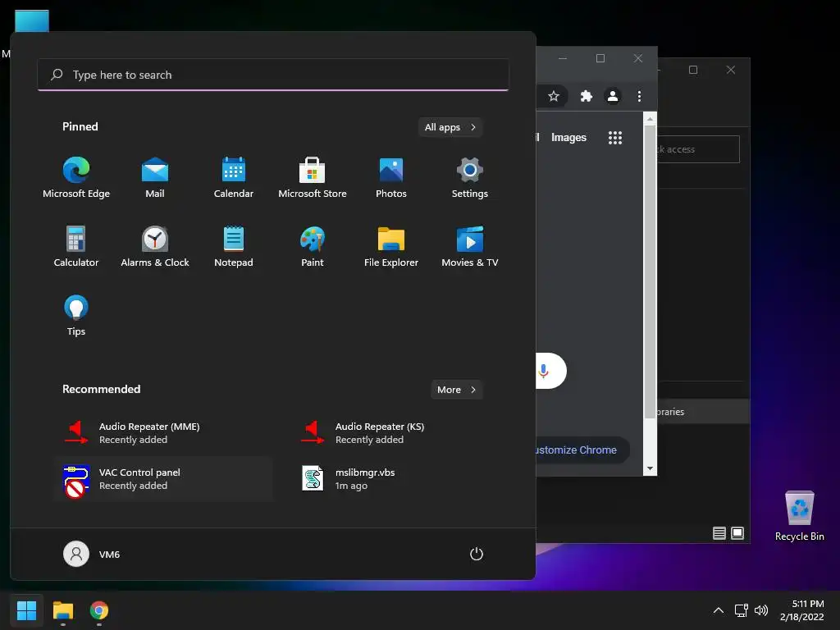Open the volume control tray icon
The height and width of the screenshot is (630, 840).
point(760,610)
